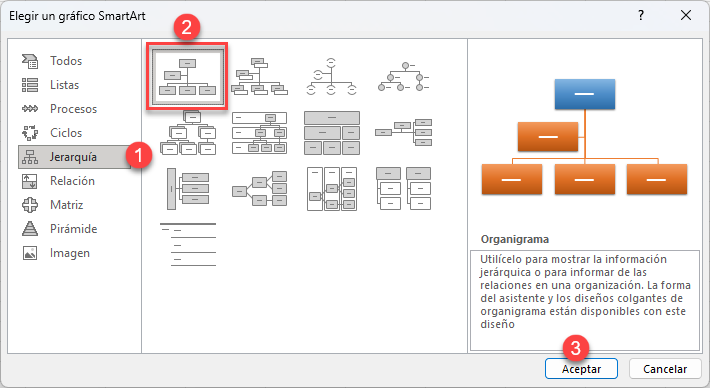Click the Ciclos category icon
Screen dimensions: 710x388
pyautogui.click(x=30, y=133)
